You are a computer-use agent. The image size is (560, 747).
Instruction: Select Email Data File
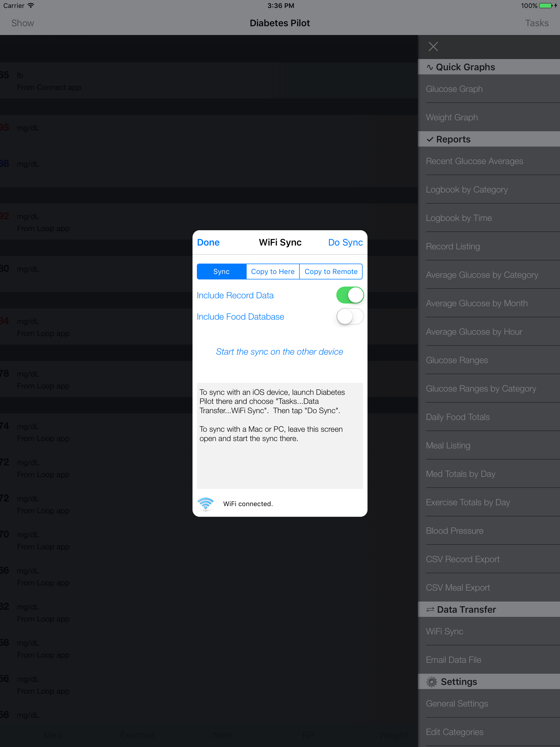489,660
